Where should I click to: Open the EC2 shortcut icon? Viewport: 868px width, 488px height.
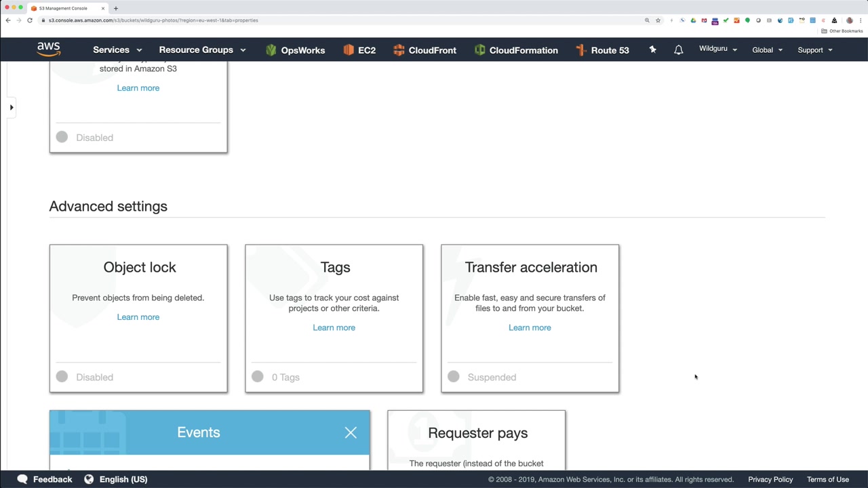[x=349, y=50]
